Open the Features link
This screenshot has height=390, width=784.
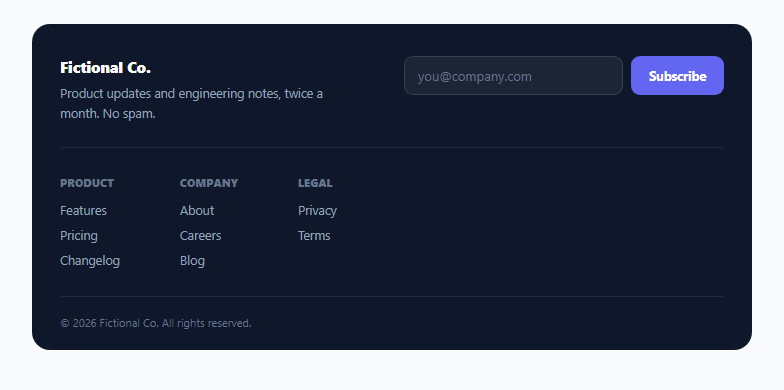[83, 210]
